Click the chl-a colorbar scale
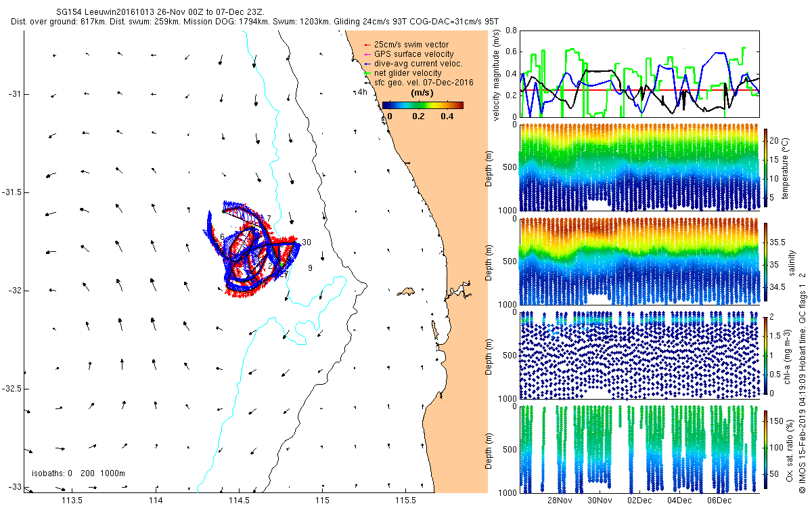This screenshot has height=508, width=812. pos(767,354)
